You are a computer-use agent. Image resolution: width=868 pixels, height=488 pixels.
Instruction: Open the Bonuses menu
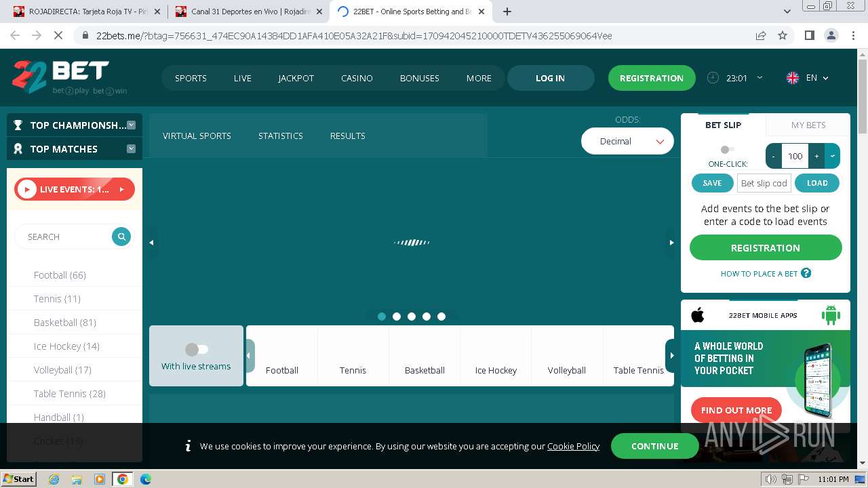click(x=420, y=78)
